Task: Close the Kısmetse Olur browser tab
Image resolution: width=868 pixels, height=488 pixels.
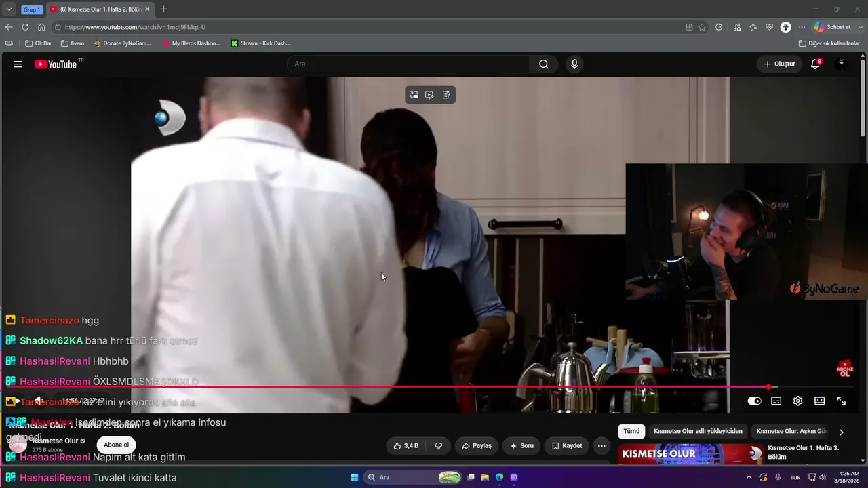Action: (147, 9)
